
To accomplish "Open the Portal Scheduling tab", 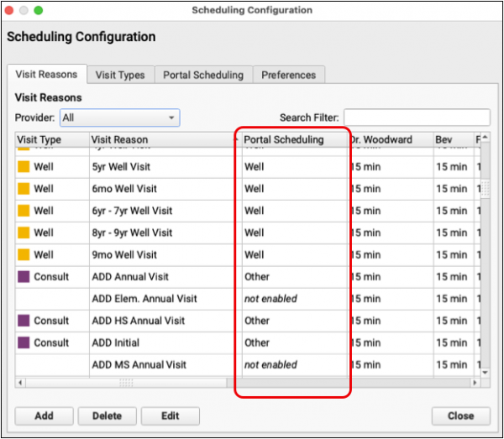I will [203, 75].
